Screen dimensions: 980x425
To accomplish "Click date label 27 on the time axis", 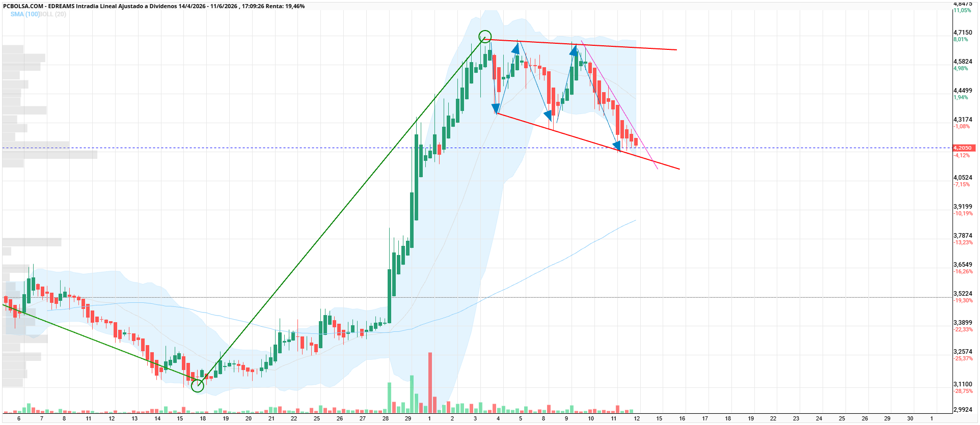I will [x=363, y=419].
